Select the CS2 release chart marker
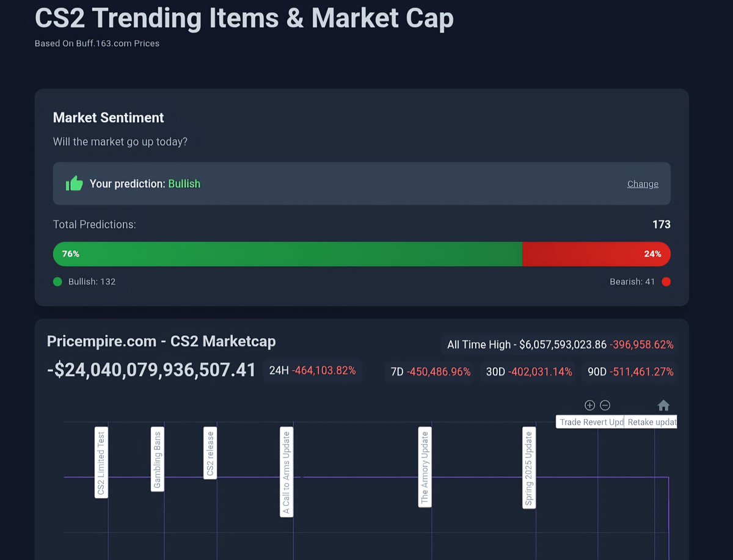Viewport: 733px width, 560px height. point(210,453)
